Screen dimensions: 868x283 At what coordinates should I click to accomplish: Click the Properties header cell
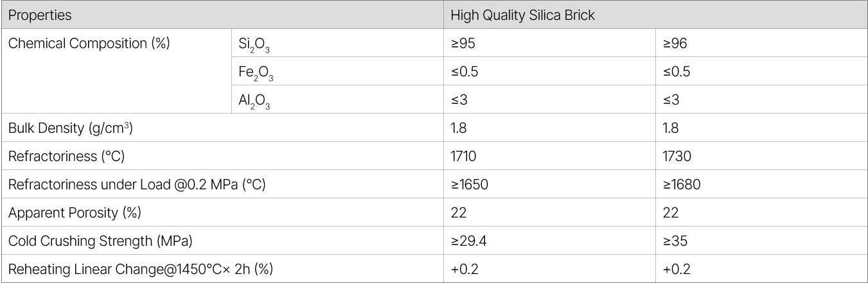(x=40, y=15)
